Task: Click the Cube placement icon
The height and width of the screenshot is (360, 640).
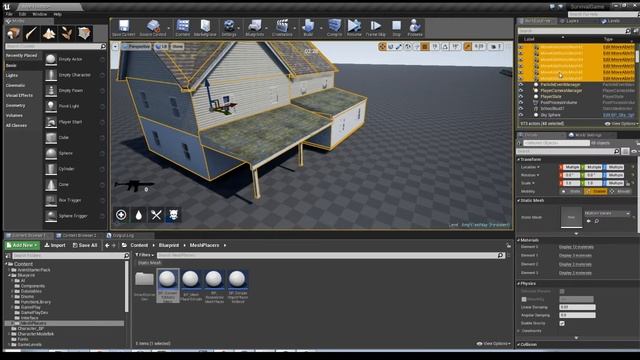Action: pos(51,138)
